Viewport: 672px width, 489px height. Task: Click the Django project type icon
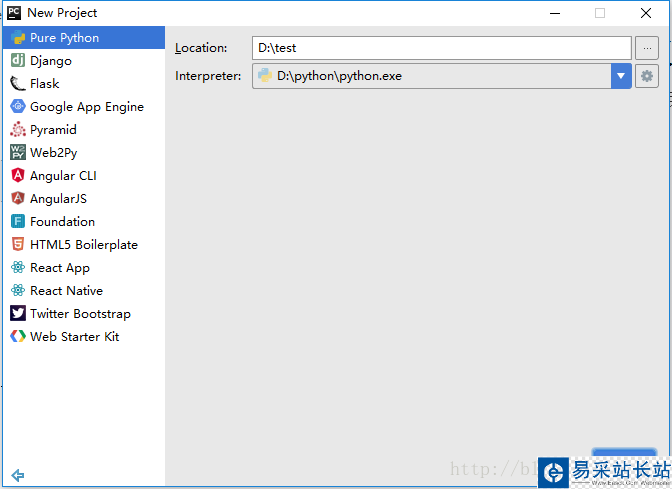point(18,61)
